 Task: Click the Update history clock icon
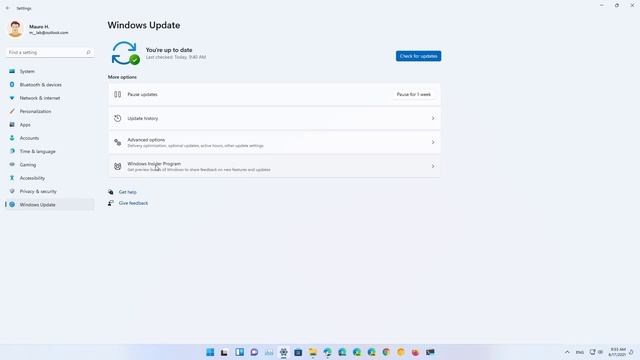(118, 118)
